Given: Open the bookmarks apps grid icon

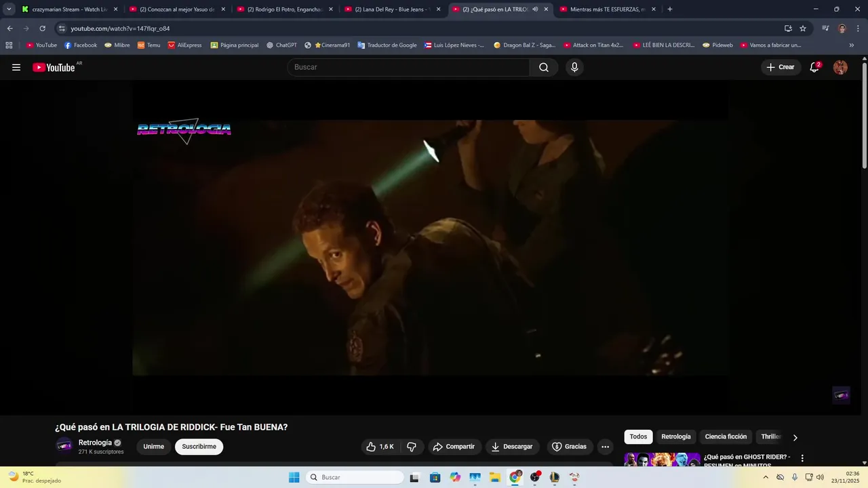Looking at the screenshot, I should (x=9, y=45).
